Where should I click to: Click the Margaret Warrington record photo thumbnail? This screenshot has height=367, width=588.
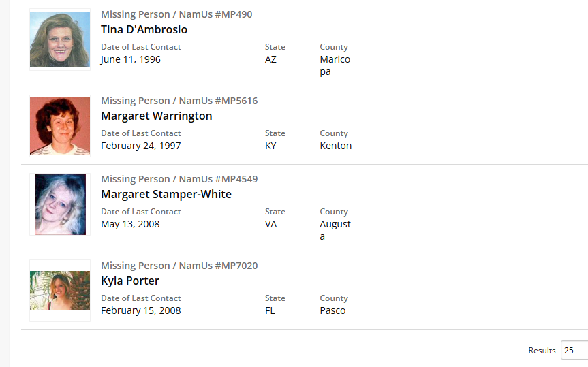pyautogui.click(x=60, y=126)
